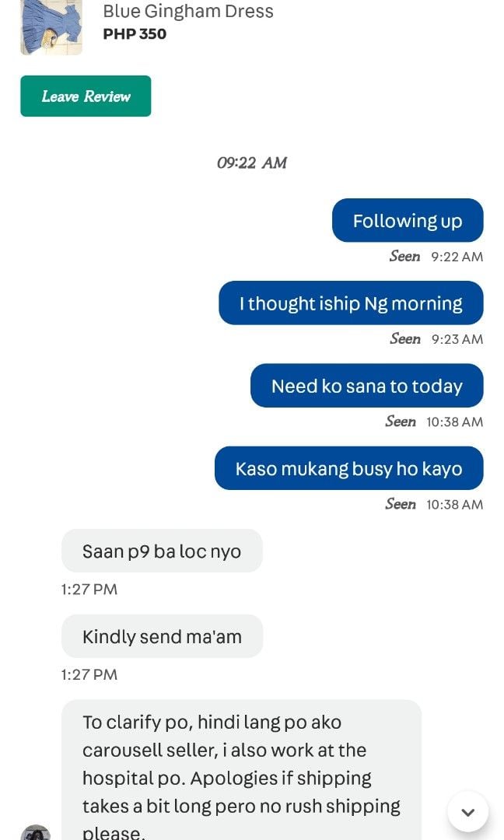
Task: Select the 'To clarify po' long message
Action: [242, 770]
